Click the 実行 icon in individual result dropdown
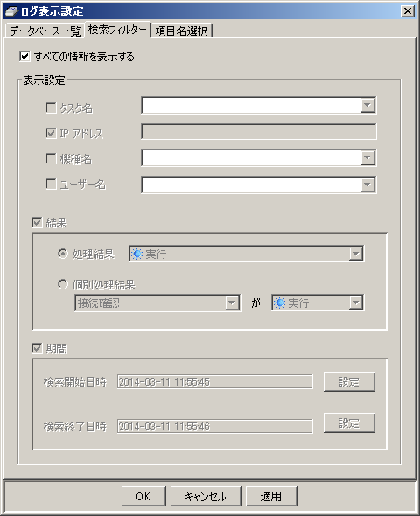 [x=279, y=303]
